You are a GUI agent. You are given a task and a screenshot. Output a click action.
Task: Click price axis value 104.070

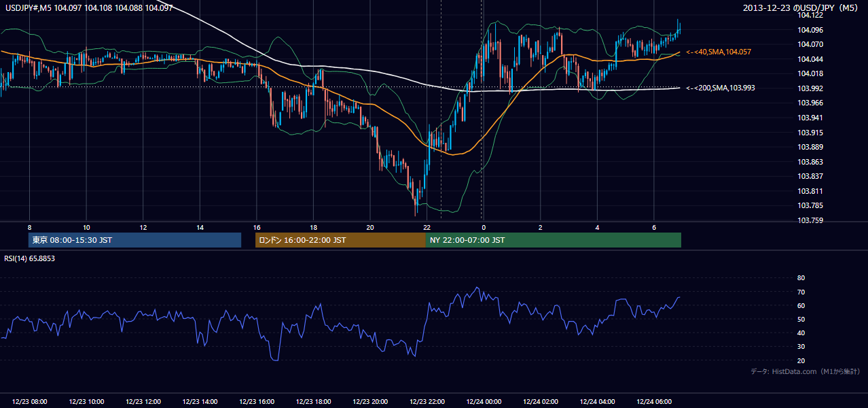(810, 44)
